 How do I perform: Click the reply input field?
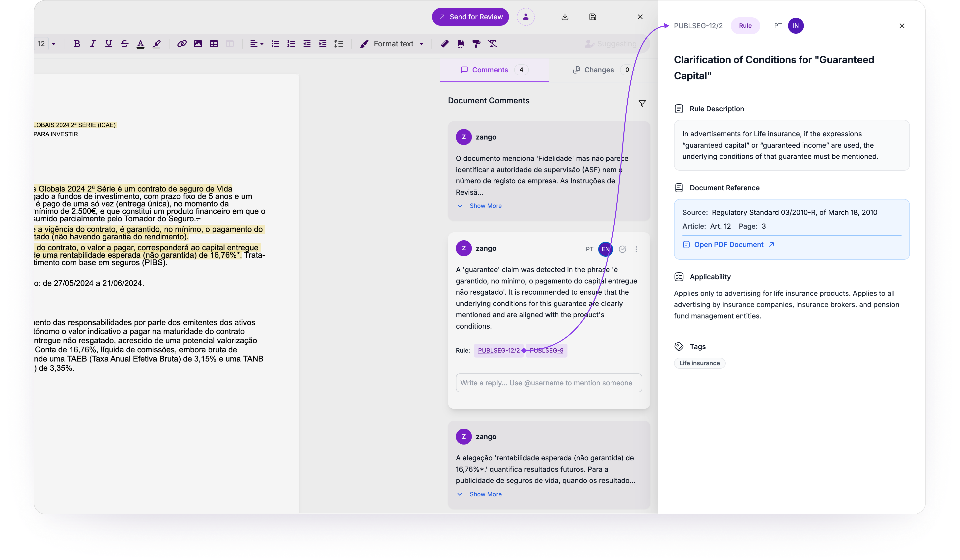click(549, 383)
